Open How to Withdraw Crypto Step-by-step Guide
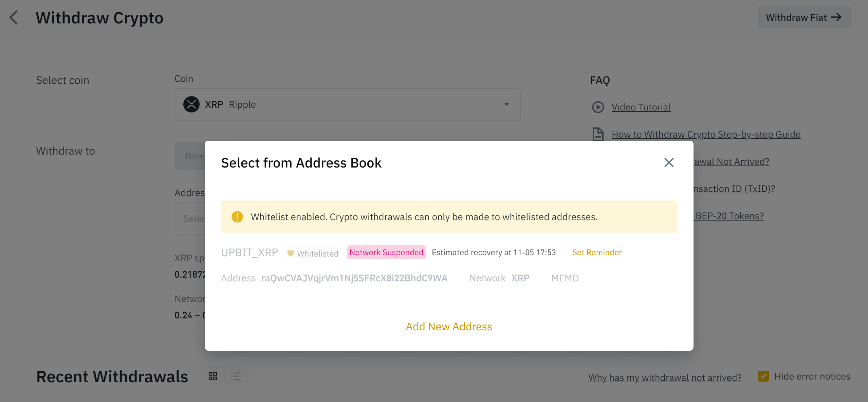Screen dimensions: 868x402 pyautogui.click(x=706, y=135)
